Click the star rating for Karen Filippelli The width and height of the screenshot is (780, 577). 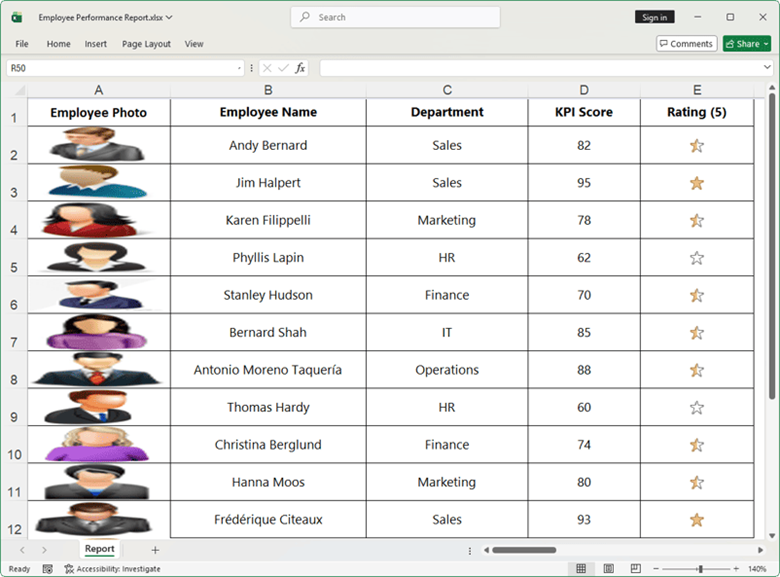[x=696, y=220]
